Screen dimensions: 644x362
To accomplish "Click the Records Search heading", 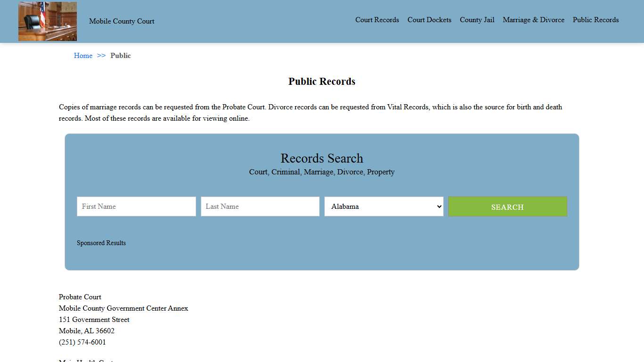I will point(322,158).
